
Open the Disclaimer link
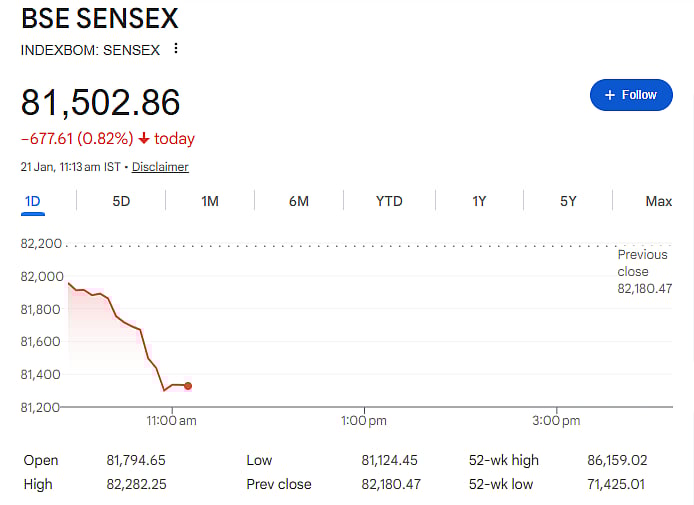[x=160, y=167]
